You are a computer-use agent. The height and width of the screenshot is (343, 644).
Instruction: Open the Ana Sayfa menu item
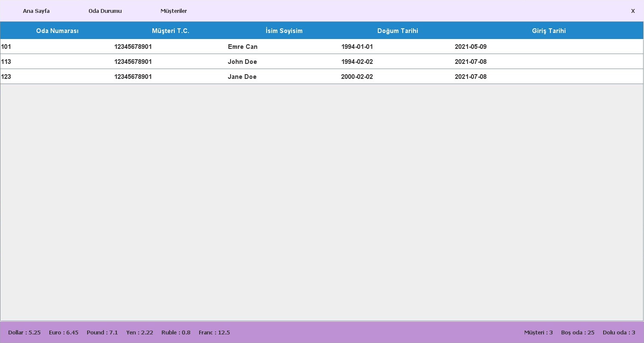point(36,11)
